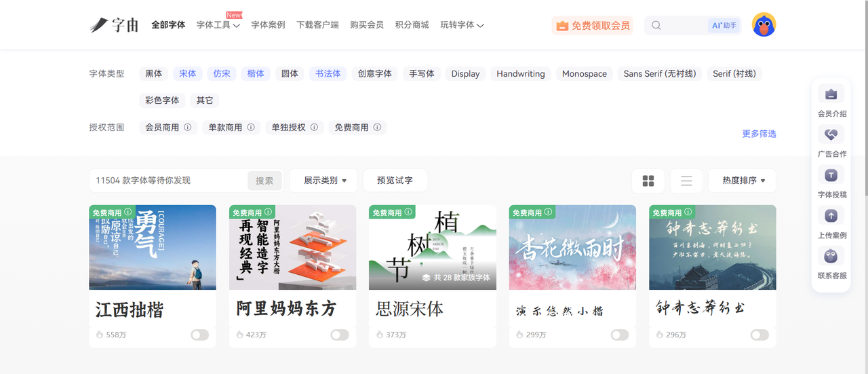
Task: Click the 思源宋体 font name
Action: 410,309
